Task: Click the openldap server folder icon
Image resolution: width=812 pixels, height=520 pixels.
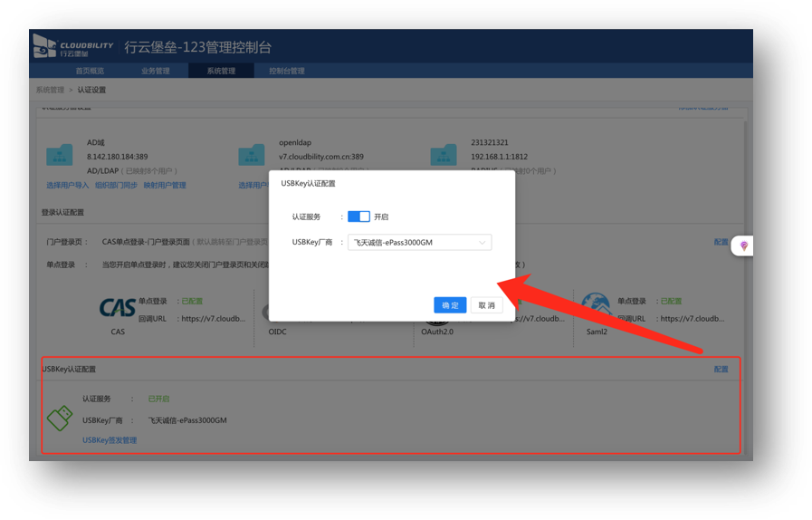Action: (252, 155)
